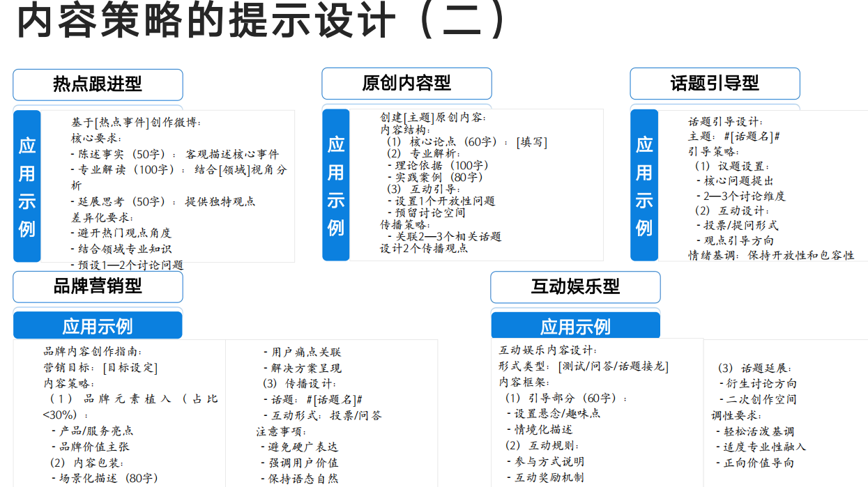The width and height of the screenshot is (868, 487).
Task: Click the line 核心问题提出
Action: pos(735,181)
